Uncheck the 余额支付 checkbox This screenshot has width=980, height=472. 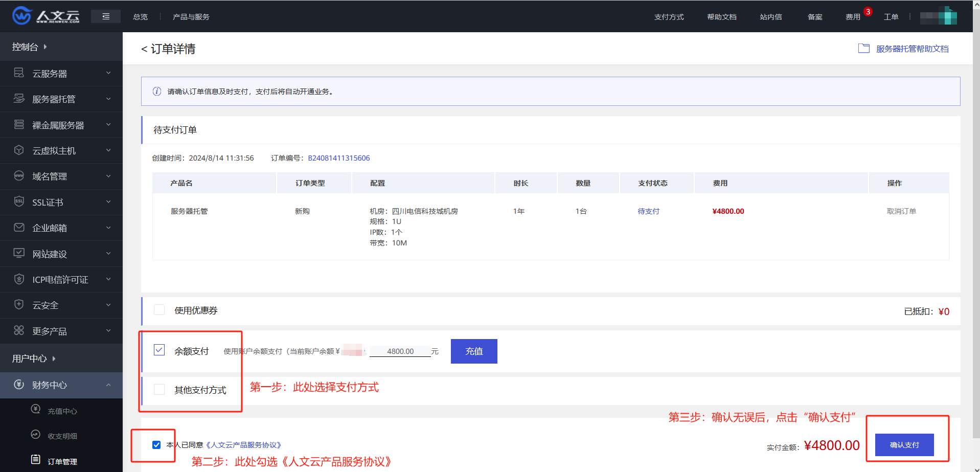tap(159, 350)
